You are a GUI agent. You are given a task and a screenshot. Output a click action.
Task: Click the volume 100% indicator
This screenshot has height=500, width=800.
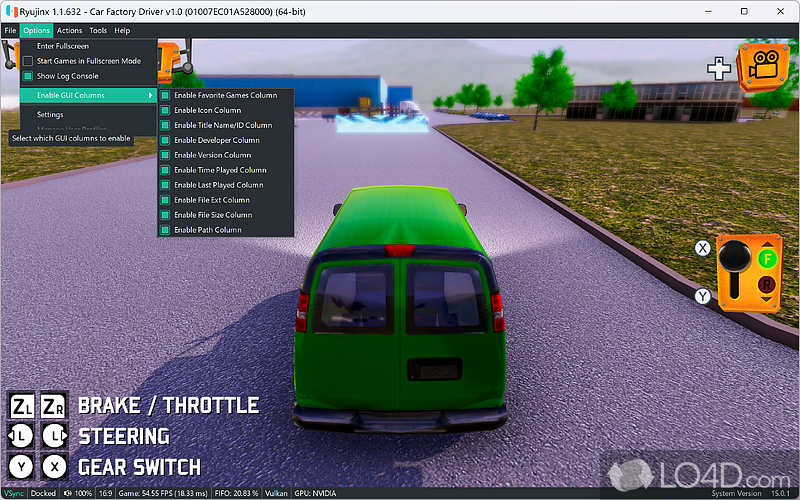click(78, 493)
